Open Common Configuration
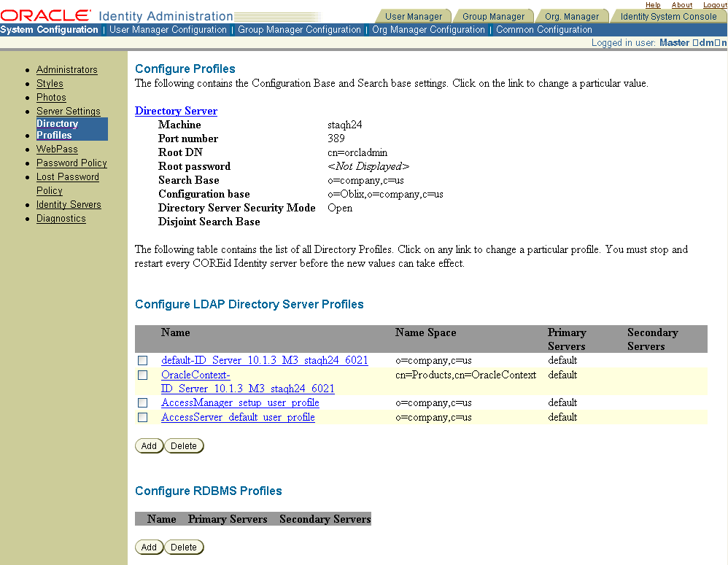This screenshot has width=728, height=565. pyautogui.click(x=543, y=30)
